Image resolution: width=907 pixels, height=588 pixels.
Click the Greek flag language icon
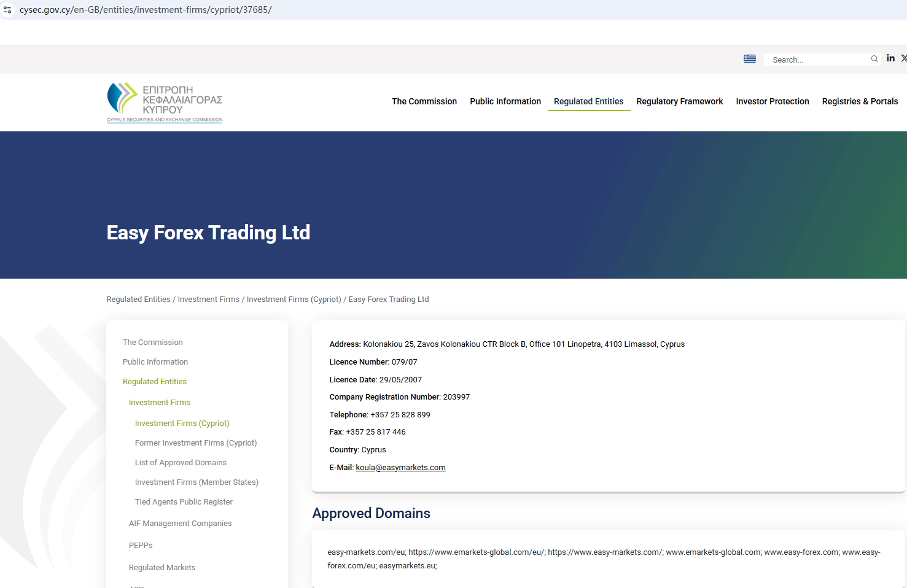click(749, 59)
